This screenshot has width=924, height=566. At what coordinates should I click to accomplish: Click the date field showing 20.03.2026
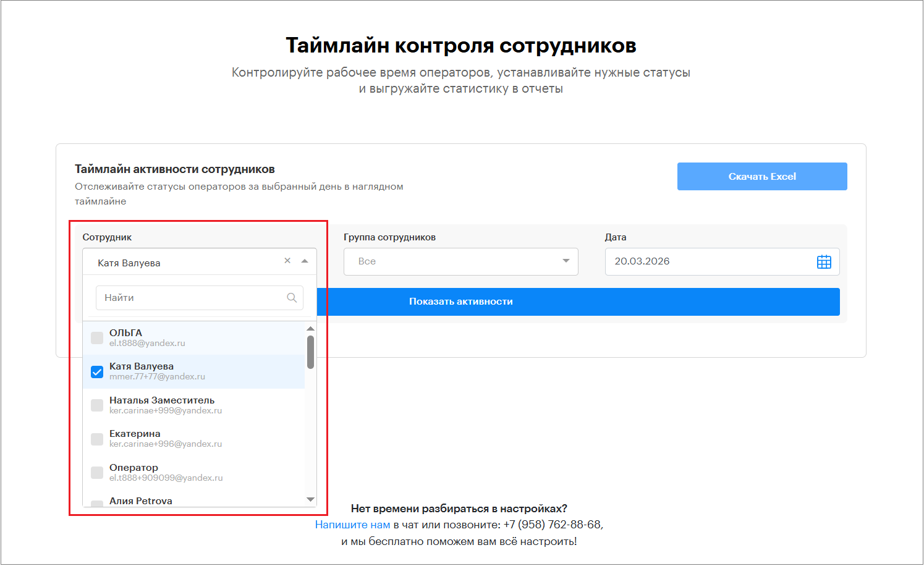(x=711, y=261)
